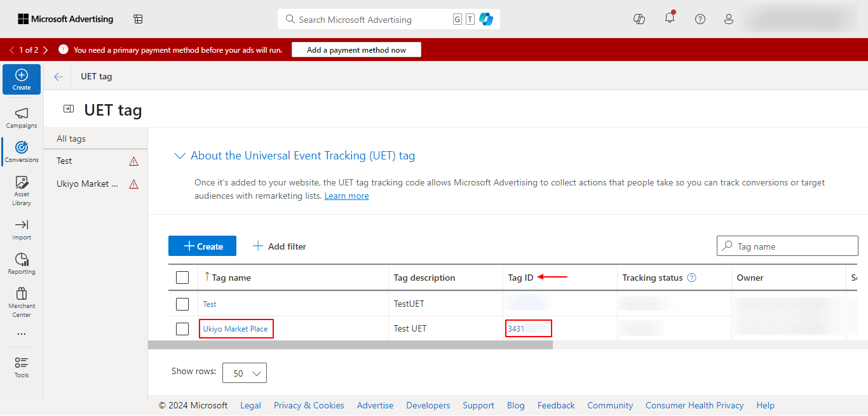Click the horizontal table scrollbar

coord(350,345)
